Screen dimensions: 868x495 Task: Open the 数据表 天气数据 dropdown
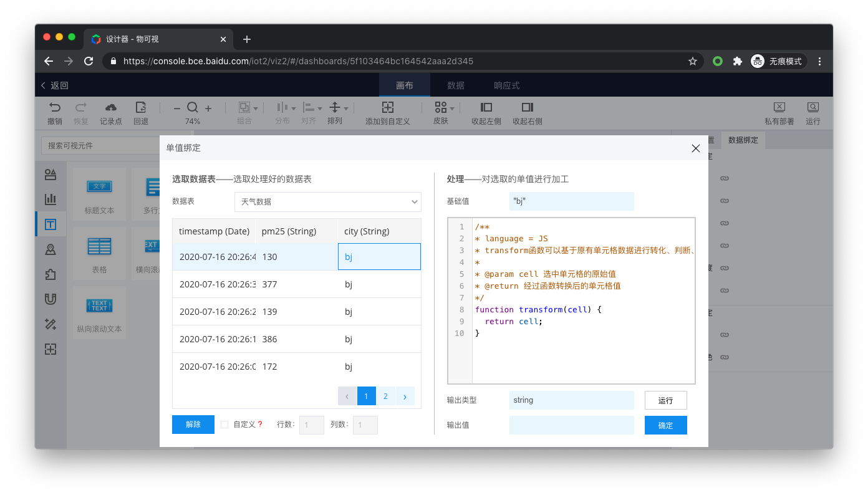328,202
